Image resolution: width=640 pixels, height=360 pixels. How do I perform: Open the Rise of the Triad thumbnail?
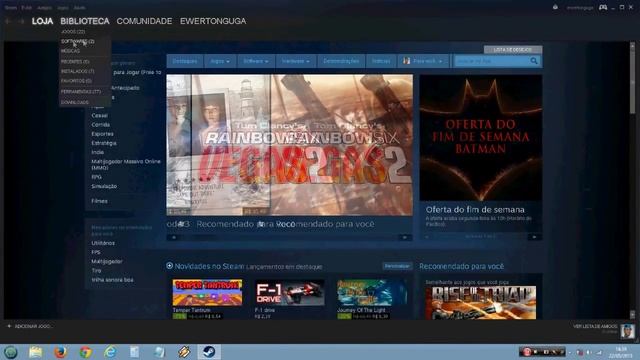[481, 302]
